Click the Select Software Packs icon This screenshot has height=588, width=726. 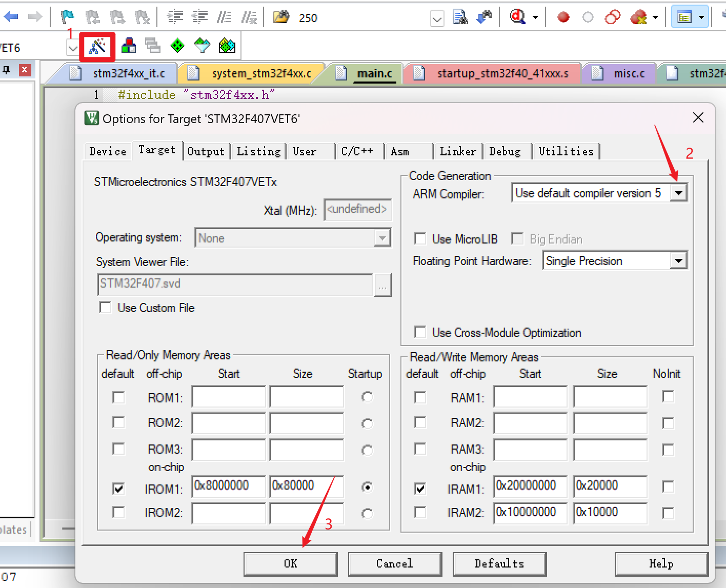(x=202, y=46)
